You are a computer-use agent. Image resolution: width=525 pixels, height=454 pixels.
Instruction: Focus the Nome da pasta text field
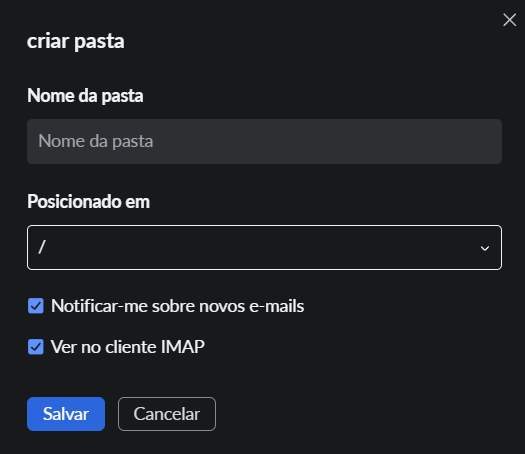pyautogui.click(x=264, y=141)
